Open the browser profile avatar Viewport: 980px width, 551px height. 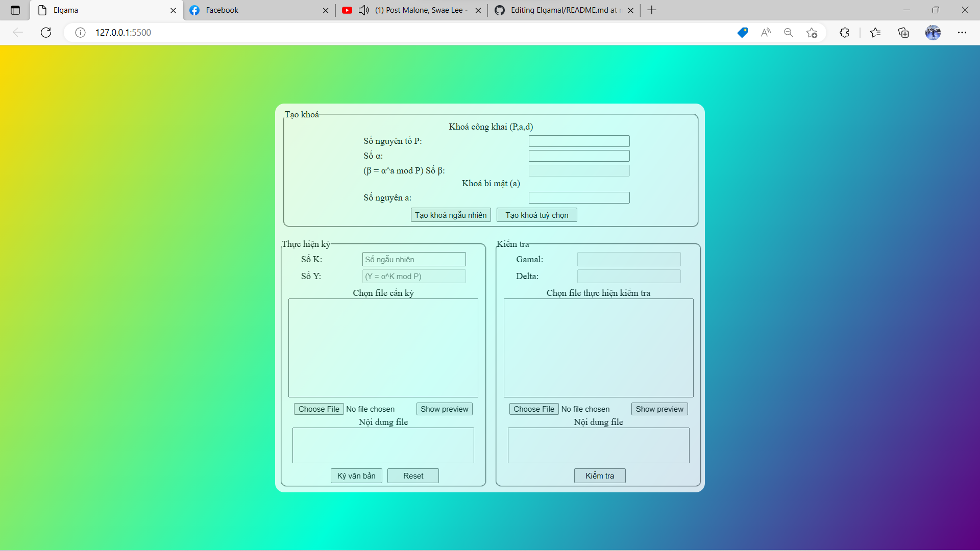[934, 32]
